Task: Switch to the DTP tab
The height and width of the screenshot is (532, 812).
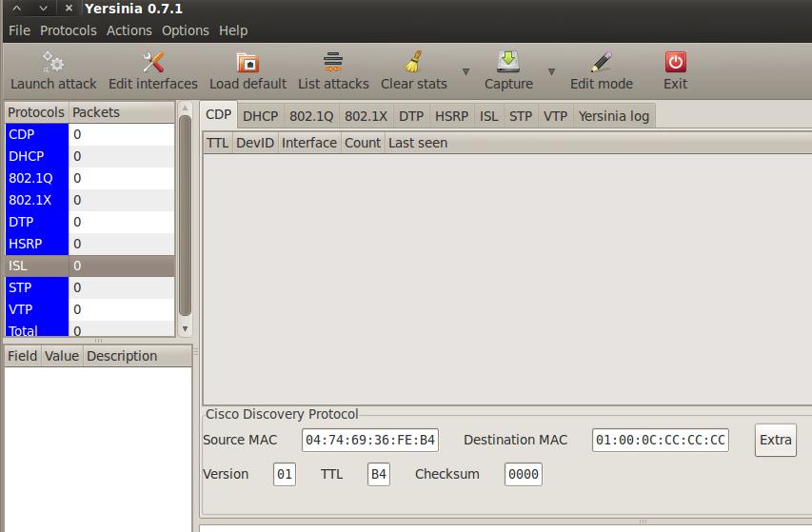Action: (411, 116)
